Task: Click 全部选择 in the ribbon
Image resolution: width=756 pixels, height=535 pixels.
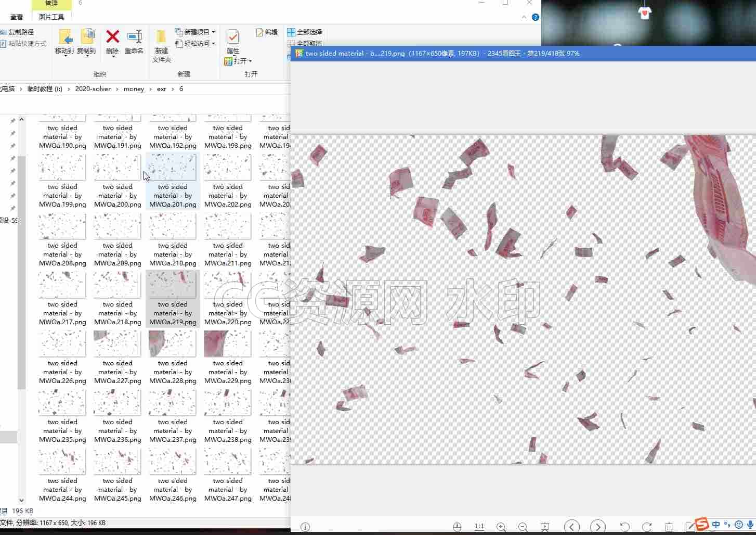Action: pos(305,32)
